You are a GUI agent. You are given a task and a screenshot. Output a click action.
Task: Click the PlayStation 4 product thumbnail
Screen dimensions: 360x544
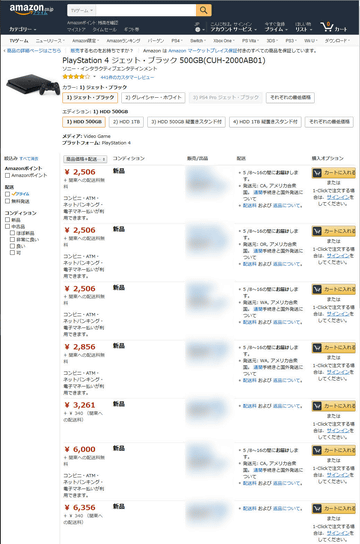pos(33,85)
